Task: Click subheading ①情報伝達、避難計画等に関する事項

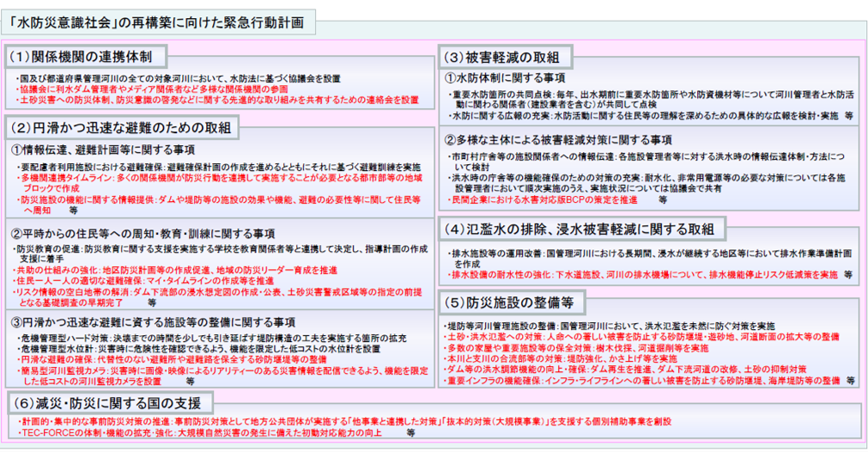Action: pyautogui.click(x=104, y=150)
